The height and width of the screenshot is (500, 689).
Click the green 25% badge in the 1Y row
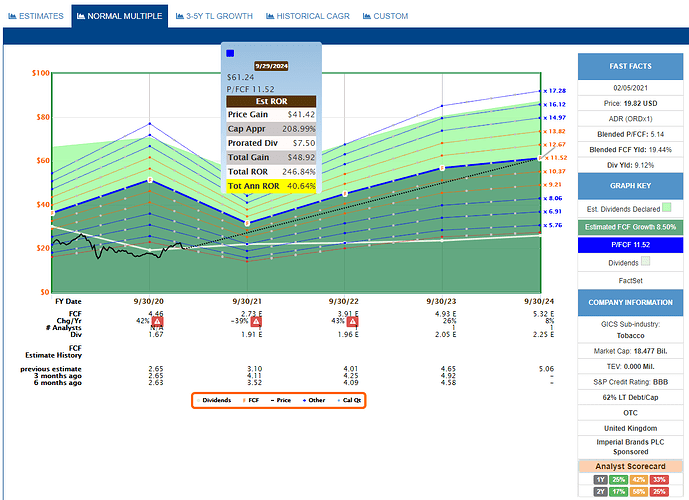click(x=619, y=479)
